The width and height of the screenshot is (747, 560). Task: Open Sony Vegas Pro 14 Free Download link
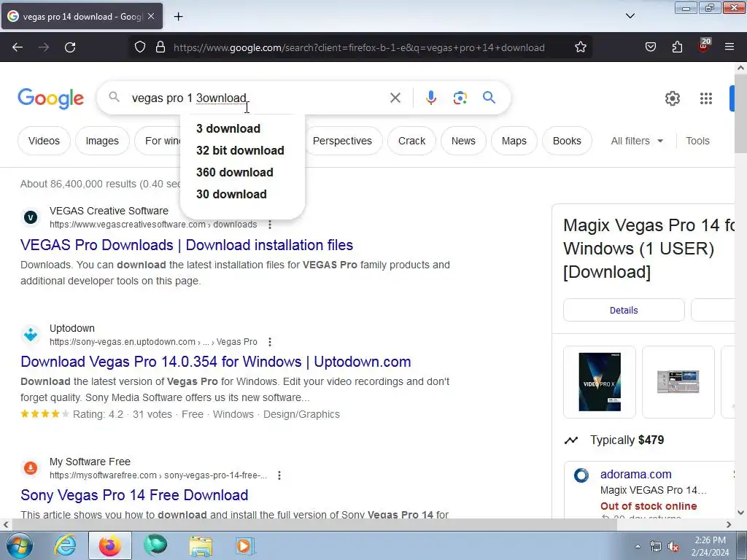click(x=134, y=495)
